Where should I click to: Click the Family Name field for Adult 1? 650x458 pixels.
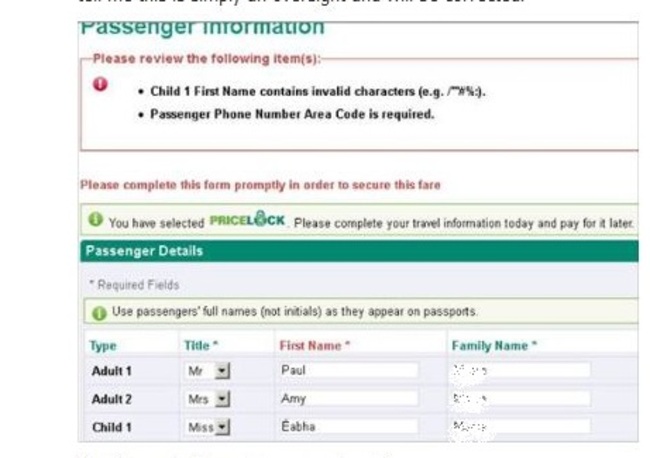pos(520,371)
